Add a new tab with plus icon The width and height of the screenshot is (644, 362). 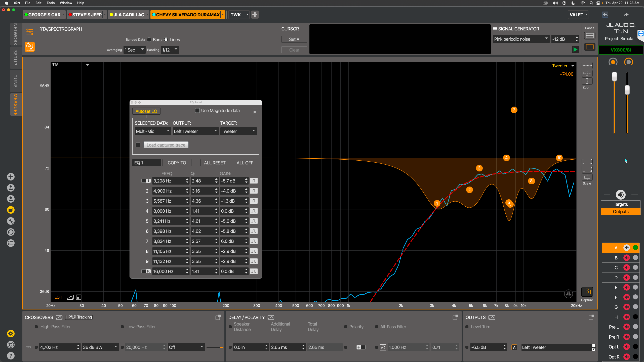255,15
